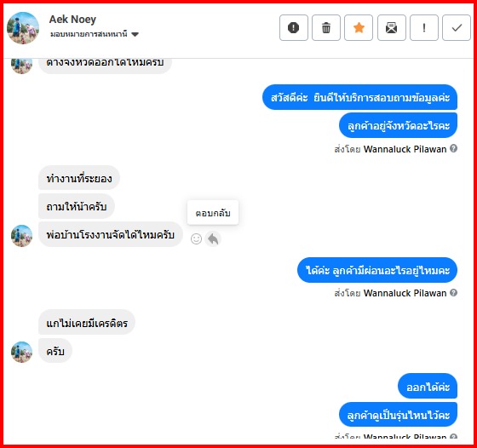
Task: Mark conversation as spam with exclamation octagon icon
Action: (294, 27)
